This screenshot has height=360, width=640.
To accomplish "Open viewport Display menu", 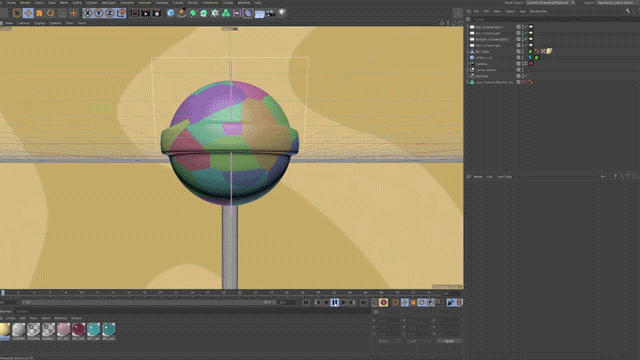I will coord(40,23).
